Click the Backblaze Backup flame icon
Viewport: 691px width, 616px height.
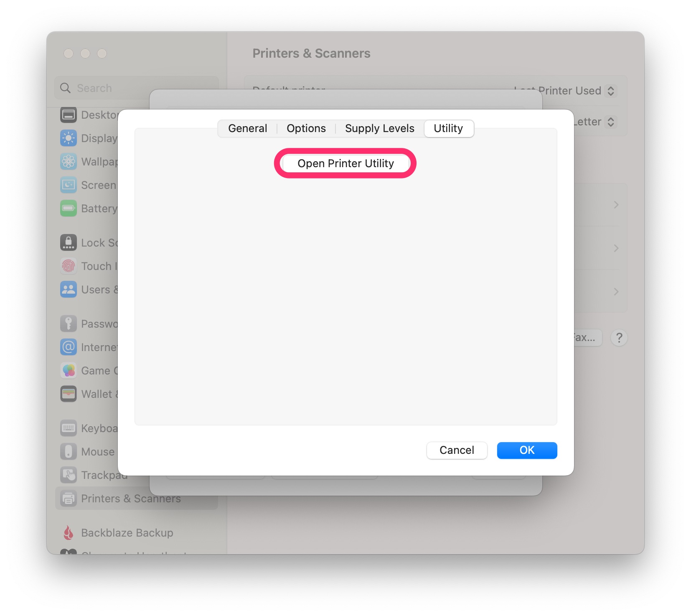point(69,532)
